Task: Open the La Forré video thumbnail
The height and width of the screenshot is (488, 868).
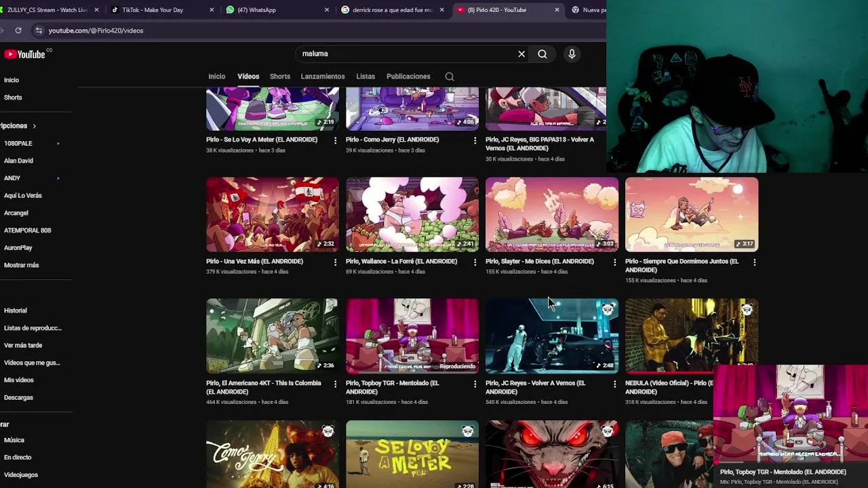Action: point(412,214)
